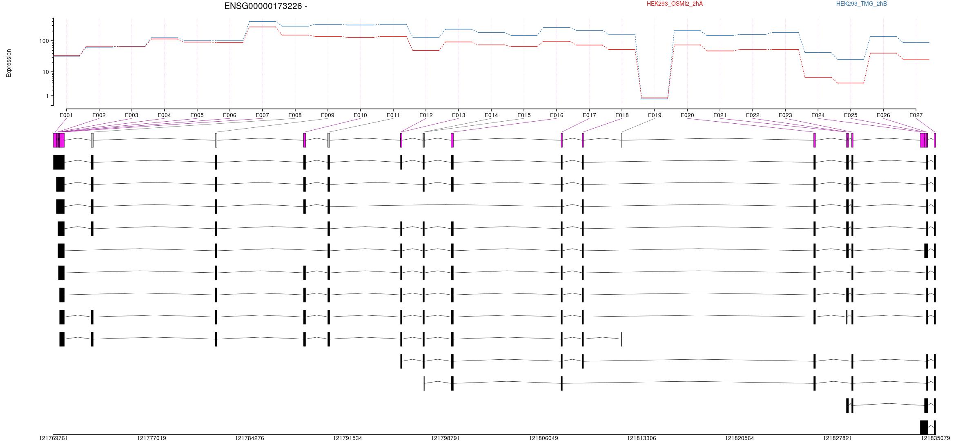This screenshot has height=445, width=980.
Task: Click the Expression y-axis label
Action: point(9,63)
